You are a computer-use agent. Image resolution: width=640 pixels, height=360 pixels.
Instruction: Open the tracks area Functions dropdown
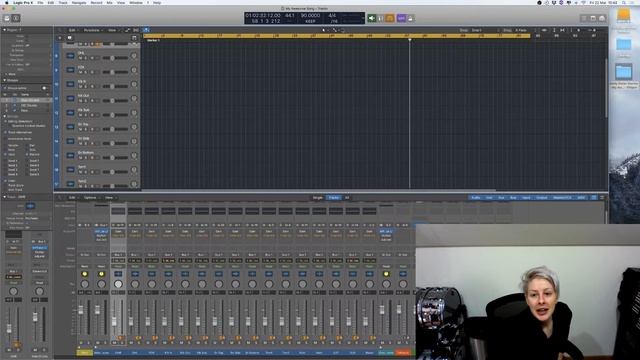[x=93, y=30]
